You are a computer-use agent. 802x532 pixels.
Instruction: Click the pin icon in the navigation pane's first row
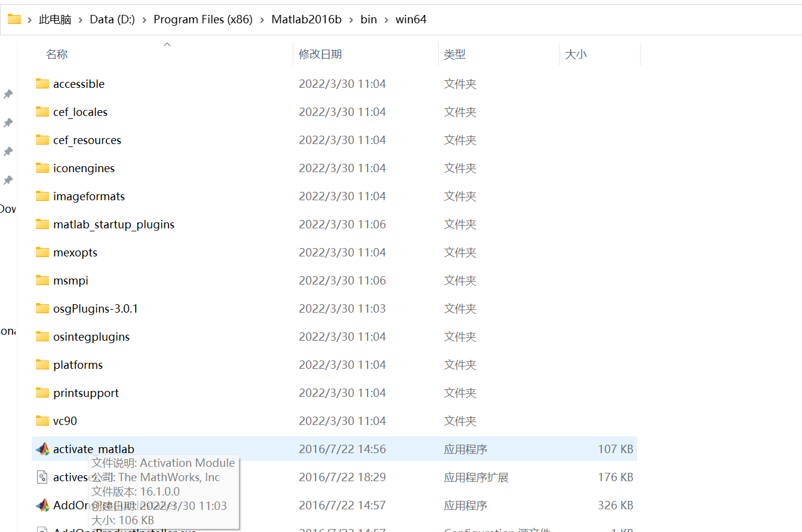click(x=8, y=94)
